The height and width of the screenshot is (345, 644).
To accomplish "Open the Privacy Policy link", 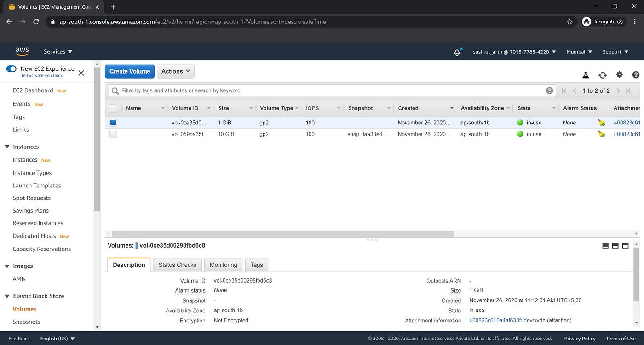I will 580,339.
